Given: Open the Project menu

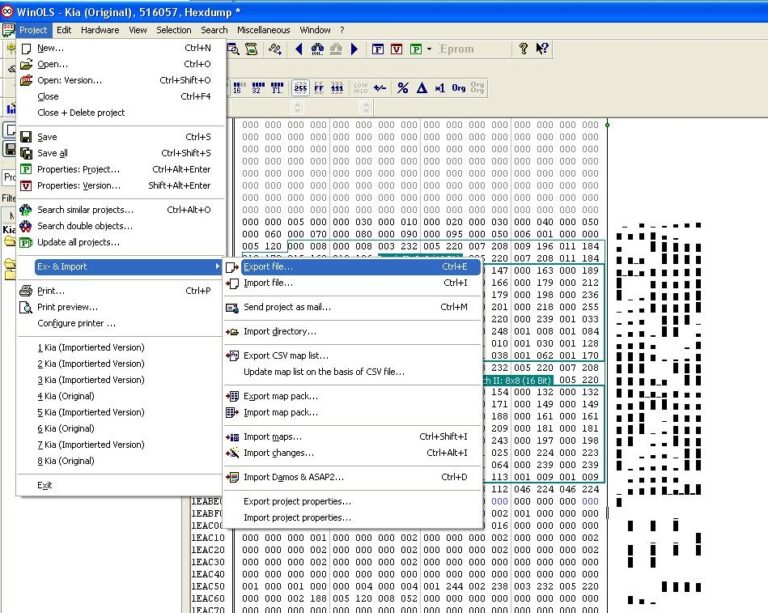Looking at the screenshot, I should coord(33,30).
